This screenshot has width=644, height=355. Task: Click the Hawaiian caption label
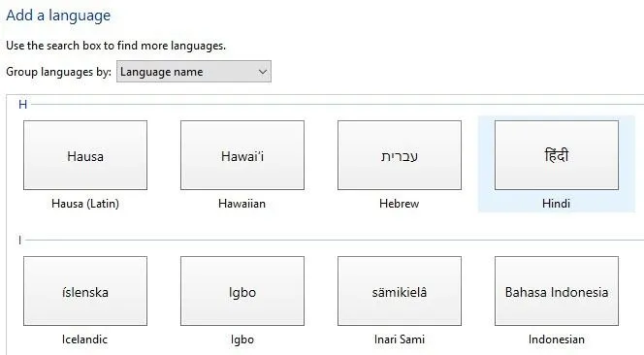pos(241,204)
